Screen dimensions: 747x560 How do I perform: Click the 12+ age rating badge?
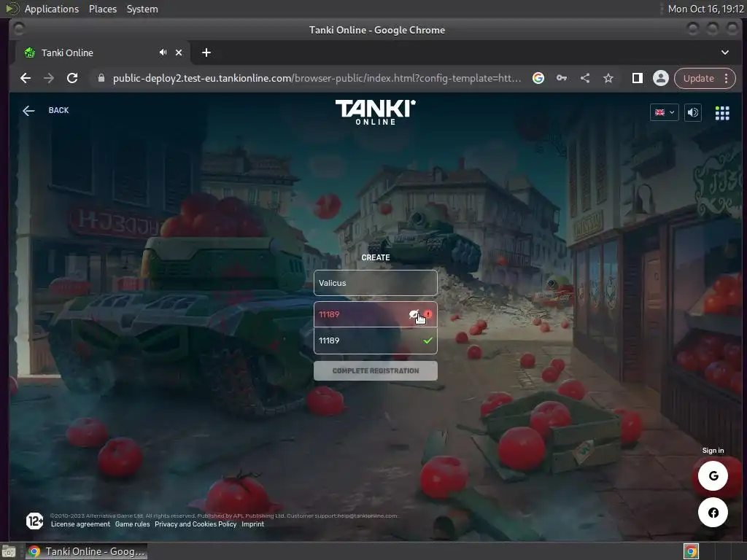coord(34,521)
